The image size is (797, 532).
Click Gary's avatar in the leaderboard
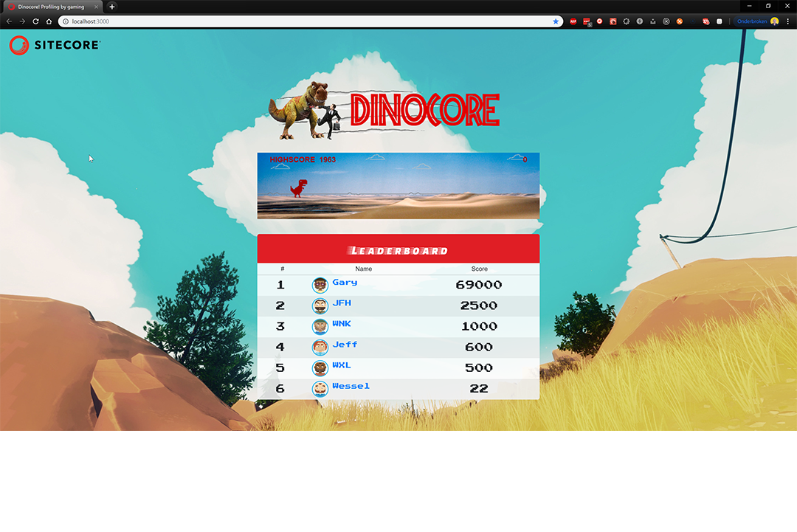point(320,285)
